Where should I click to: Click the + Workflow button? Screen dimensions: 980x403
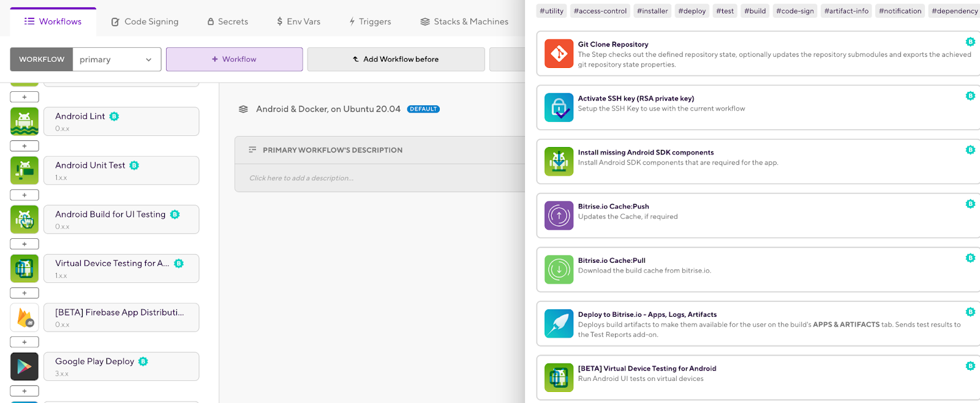click(234, 59)
